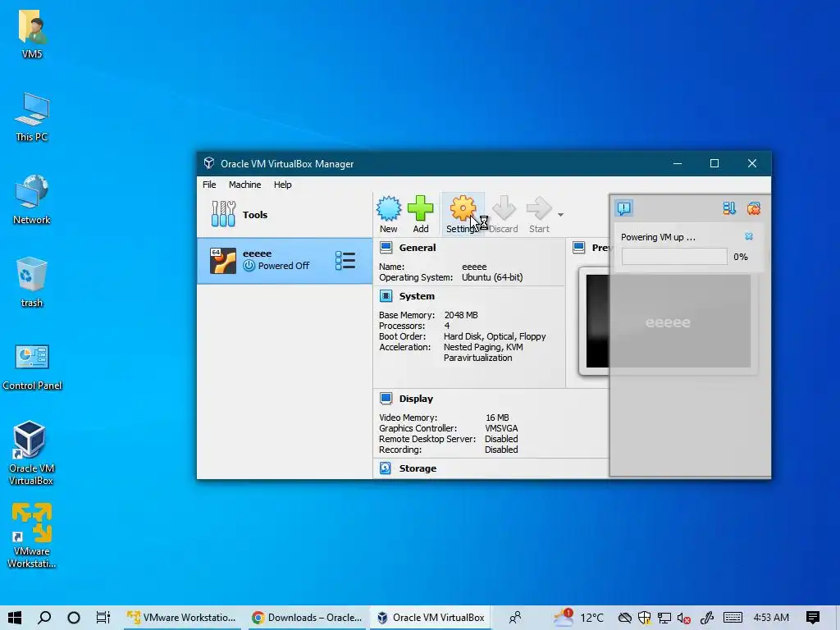
Task: Click the taskbar search magnifier icon
Action: pos(44,618)
